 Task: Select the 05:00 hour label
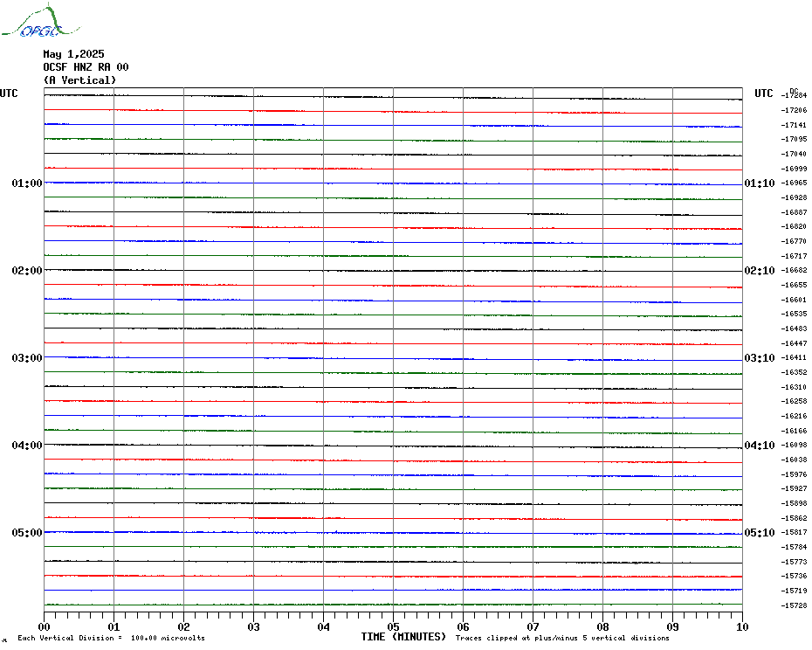pyautogui.click(x=27, y=532)
